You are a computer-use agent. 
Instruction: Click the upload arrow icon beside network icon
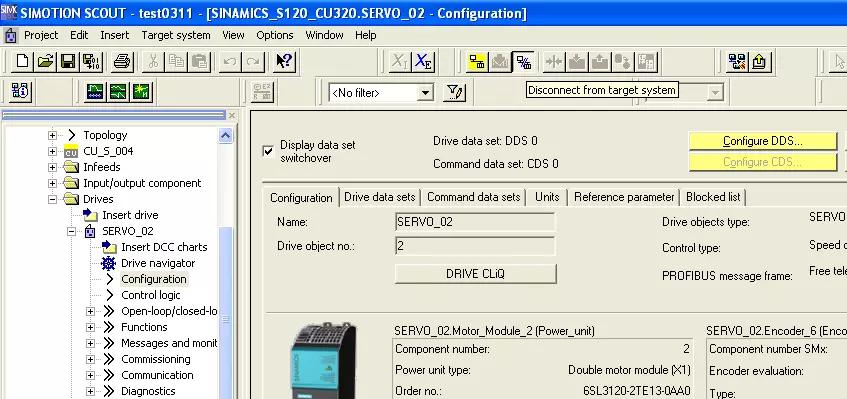coord(759,62)
